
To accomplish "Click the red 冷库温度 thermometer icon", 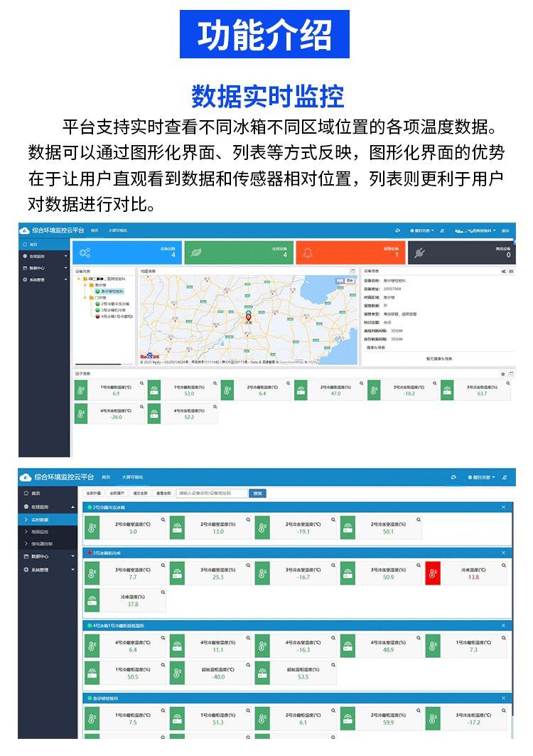I will point(433,574).
